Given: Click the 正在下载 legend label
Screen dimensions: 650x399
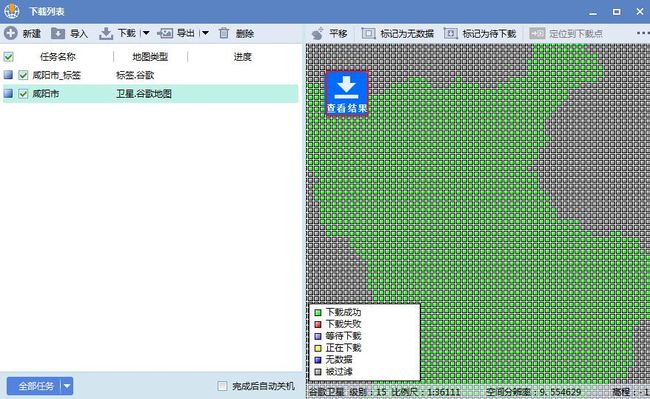Looking at the screenshot, I should pyautogui.click(x=343, y=348).
